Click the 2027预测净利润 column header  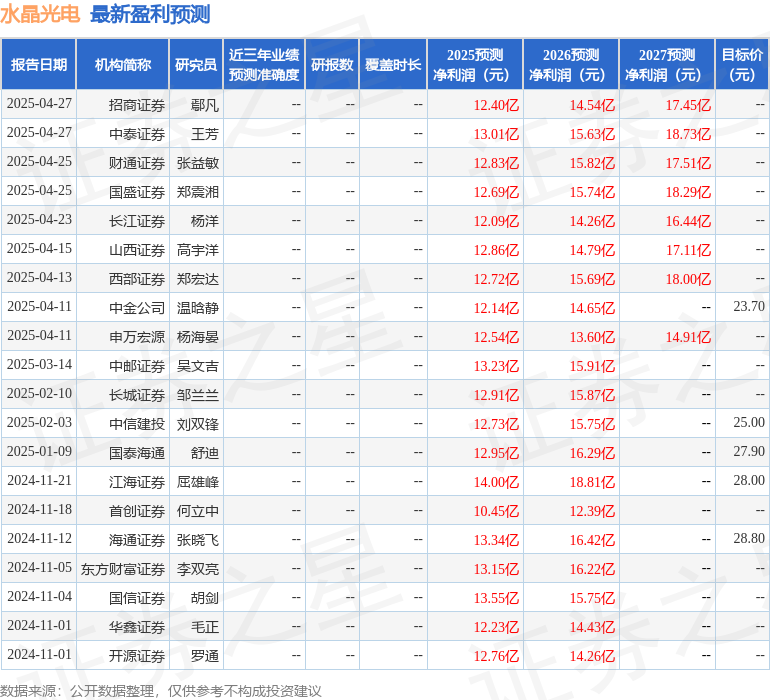pyautogui.click(x=667, y=65)
